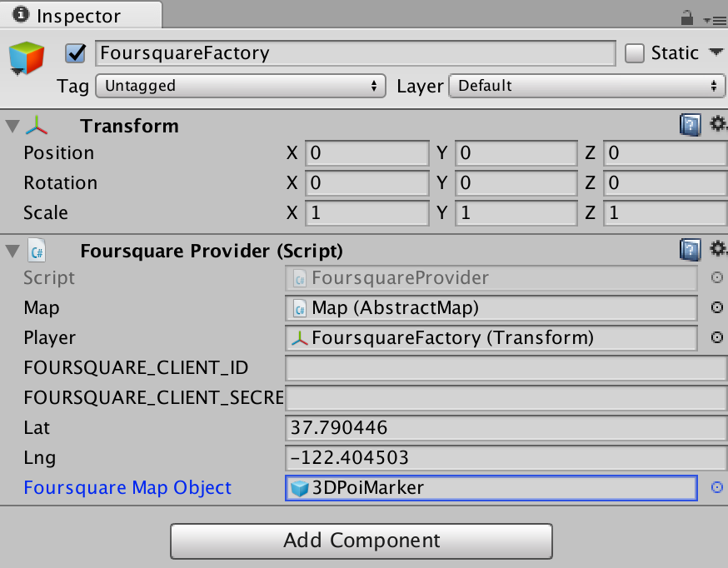The width and height of the screenshot is (728, 568).
Task: Collapse the Foursquare Provider script foldout
Action: (12, 251)
